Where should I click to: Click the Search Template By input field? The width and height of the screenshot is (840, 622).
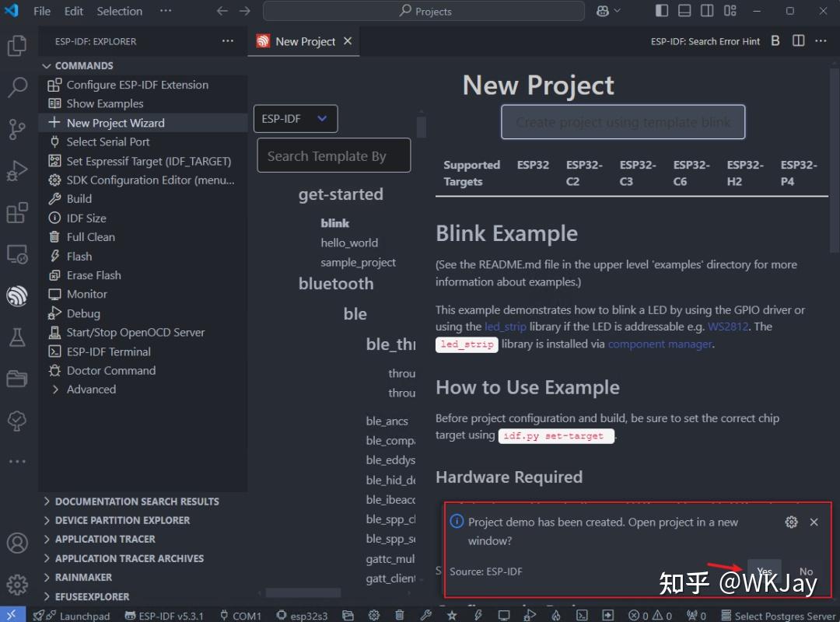coord(334,155)
